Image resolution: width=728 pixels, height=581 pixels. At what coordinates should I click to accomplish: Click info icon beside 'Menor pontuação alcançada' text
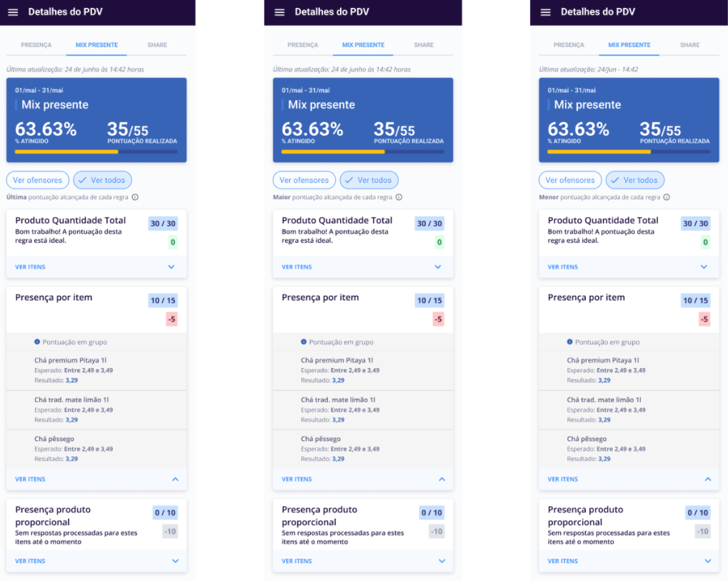point(666,197)
